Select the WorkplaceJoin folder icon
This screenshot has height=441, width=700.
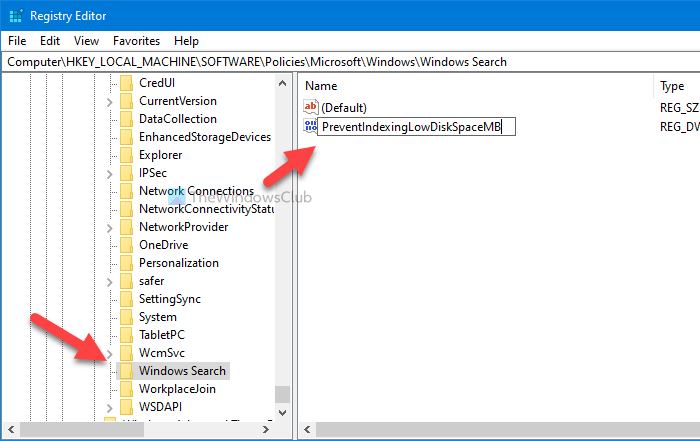(x=126, y=389)
